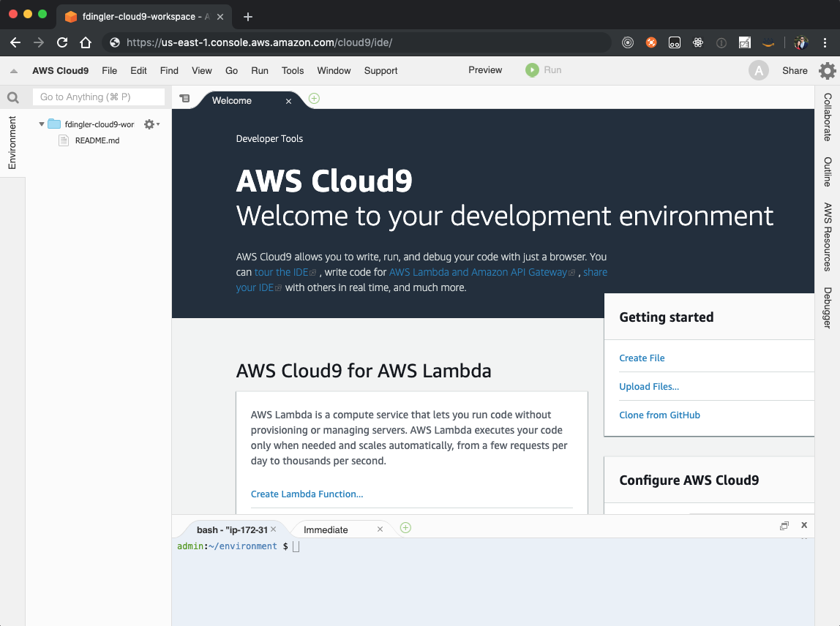Collapse the menu bar arrow icon
The width and height of the screenshot is (840, 626).
click(14, 71)
